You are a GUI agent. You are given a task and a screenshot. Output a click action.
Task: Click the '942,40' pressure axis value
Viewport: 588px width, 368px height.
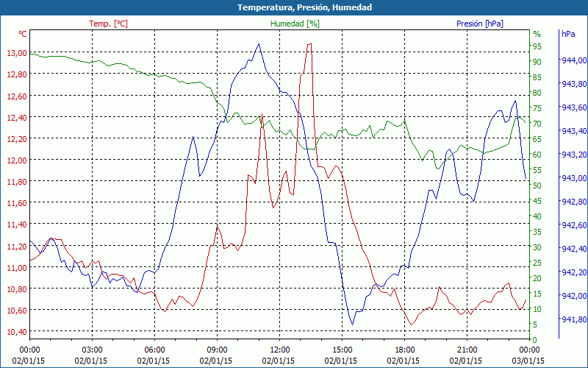coord(574,249)
